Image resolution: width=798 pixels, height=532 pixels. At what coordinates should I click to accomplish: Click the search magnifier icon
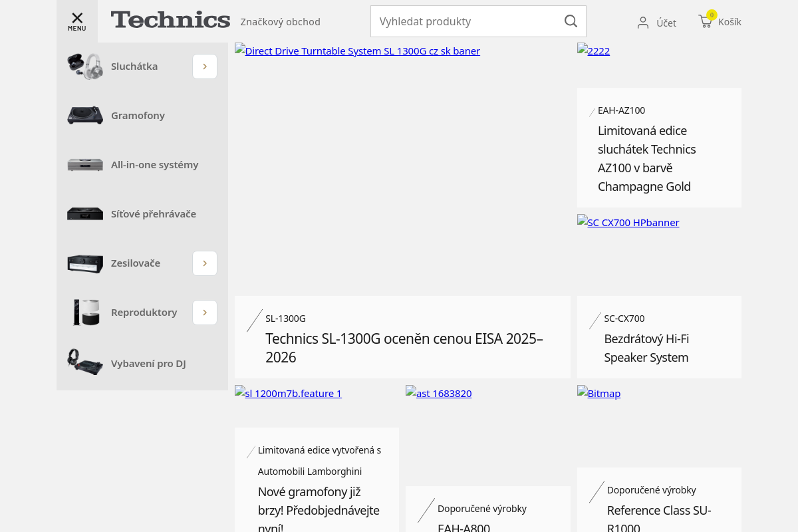(571, 21)
